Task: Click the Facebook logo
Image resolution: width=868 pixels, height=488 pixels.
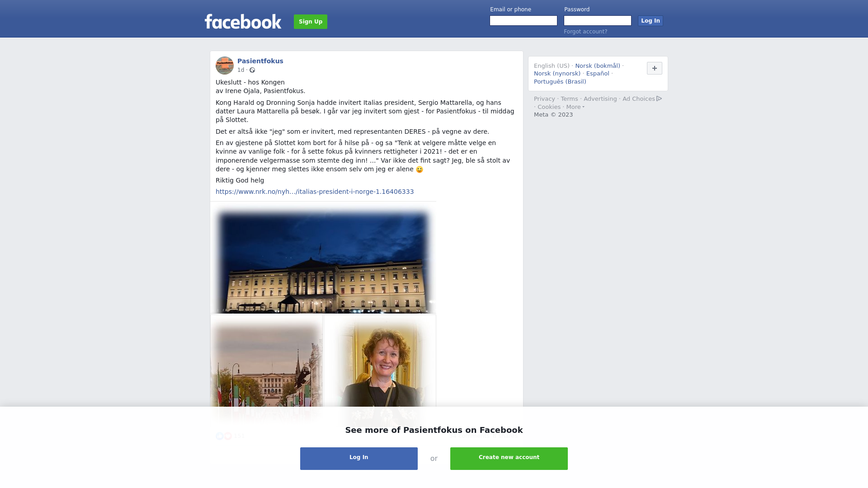Action: coord(243,22)
